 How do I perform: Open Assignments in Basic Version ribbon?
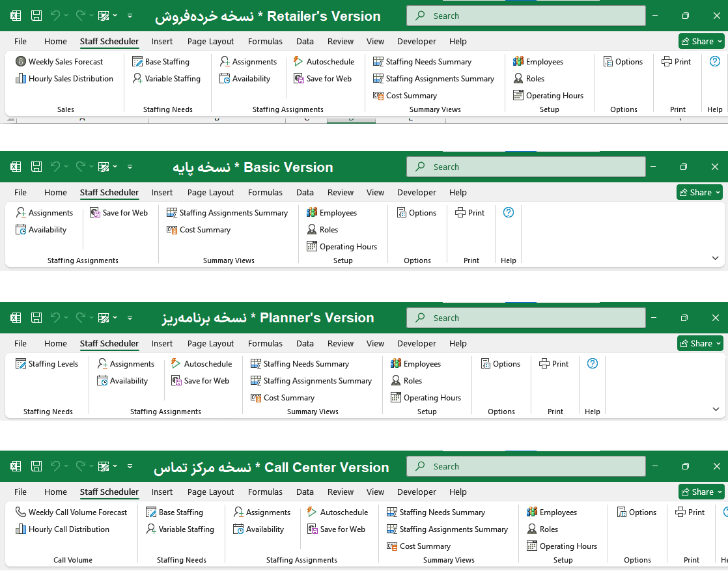coord(44,213)
